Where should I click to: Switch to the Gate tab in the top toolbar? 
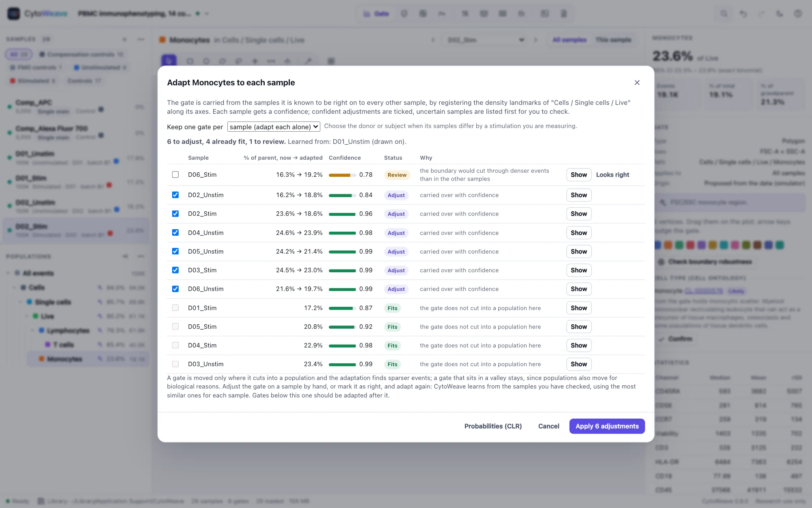click(x=376, y=13)
